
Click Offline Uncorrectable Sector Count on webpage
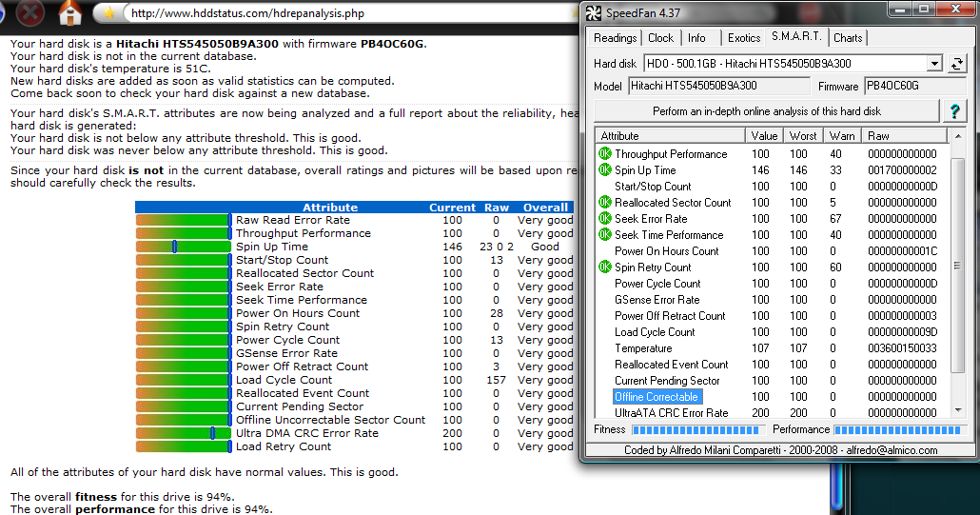pos(330,420)
